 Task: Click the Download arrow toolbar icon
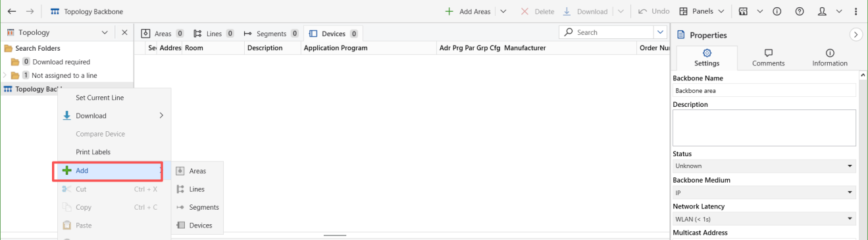(x=567, y=11)
